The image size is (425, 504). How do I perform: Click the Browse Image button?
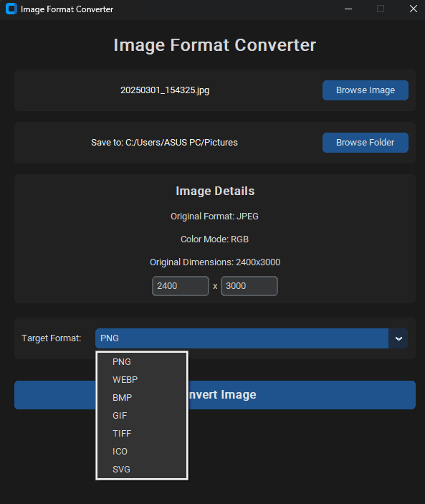coord(366,90)
